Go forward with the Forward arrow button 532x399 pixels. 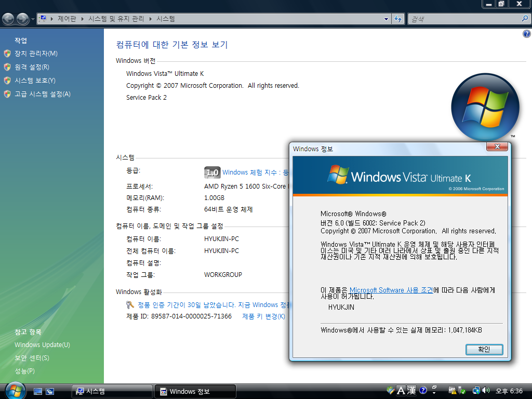23,19
